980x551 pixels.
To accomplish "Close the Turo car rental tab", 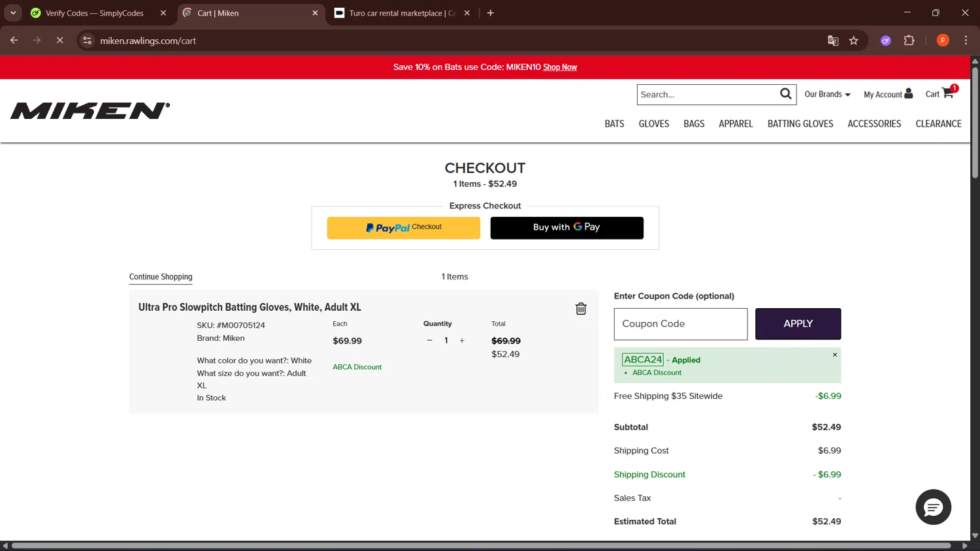I will point(466,13).
